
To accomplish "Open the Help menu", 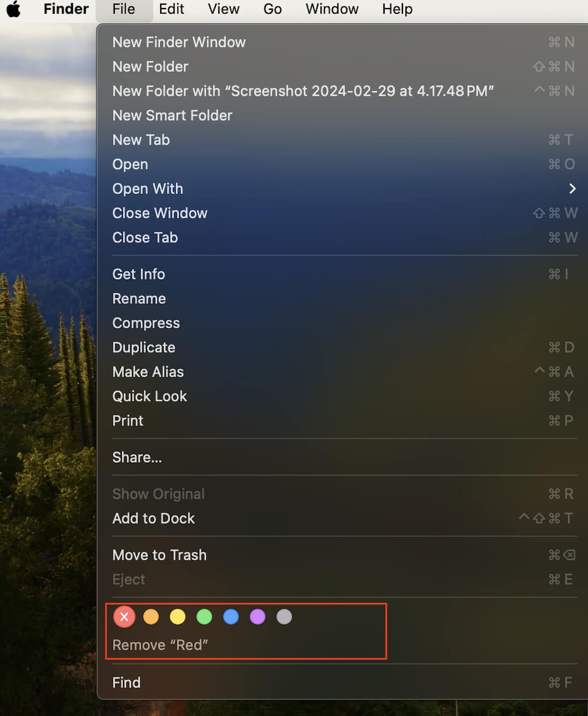I will (x=397, y=9).
